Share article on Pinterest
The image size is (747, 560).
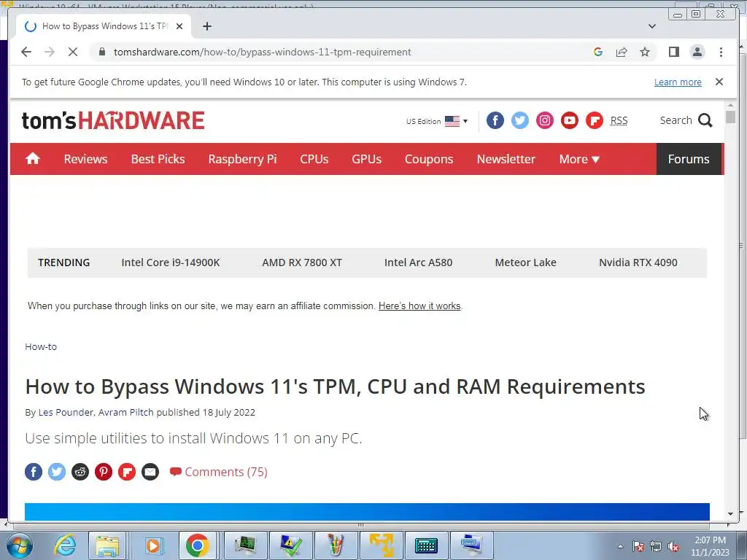104,472
